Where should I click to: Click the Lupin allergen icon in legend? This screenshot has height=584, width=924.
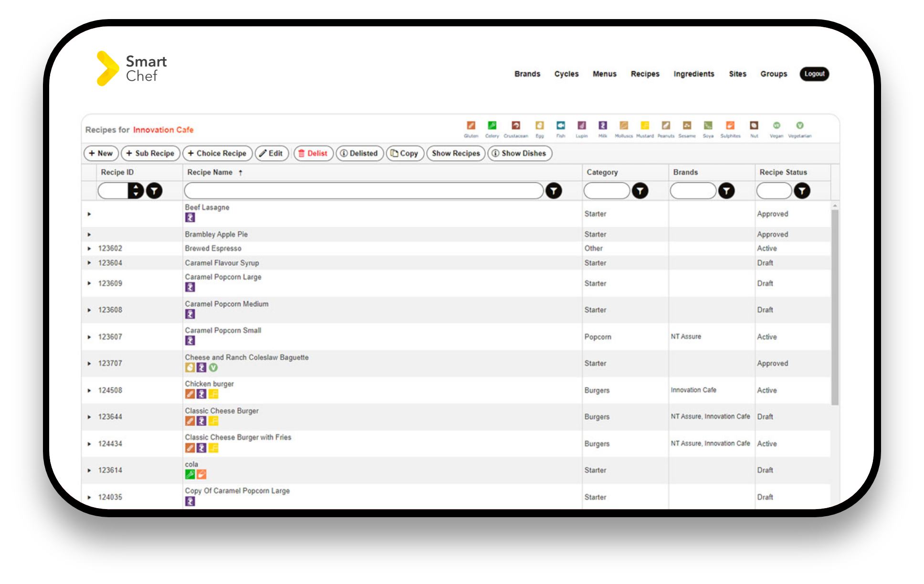581,125
